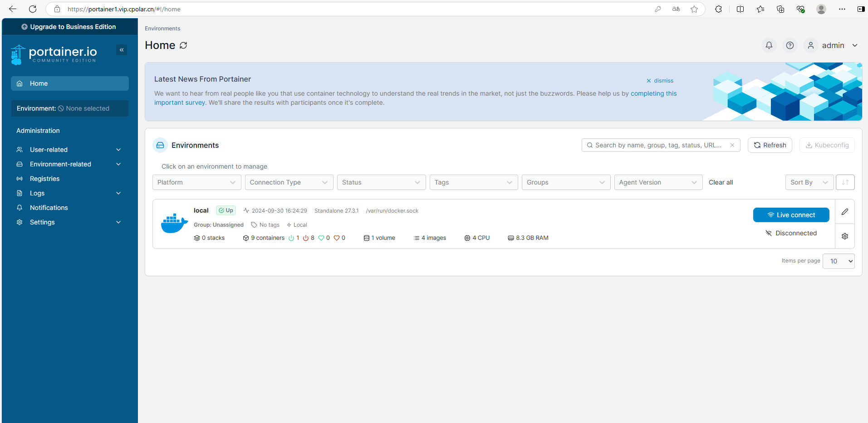Open local environment settings gear icon

845,236
